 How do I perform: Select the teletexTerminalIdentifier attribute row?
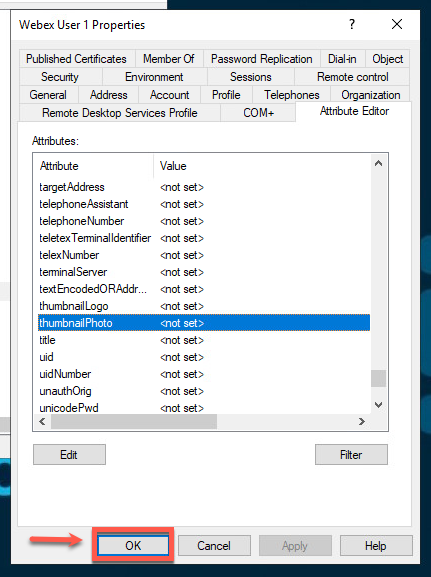click(x=204, y=238)
